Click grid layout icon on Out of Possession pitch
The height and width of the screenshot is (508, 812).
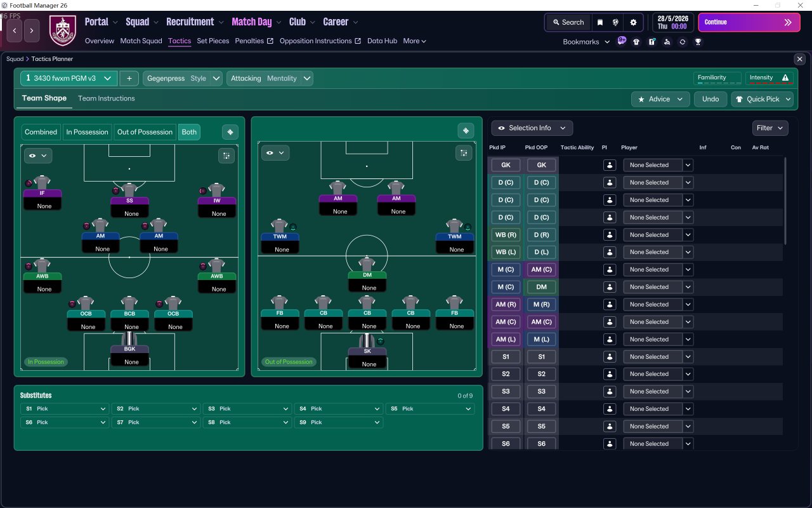464,153
